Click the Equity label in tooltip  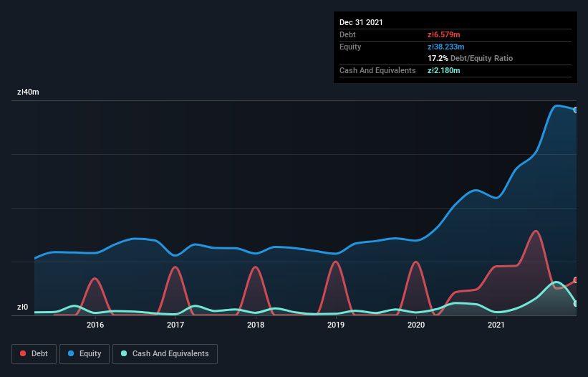point(350,47)
